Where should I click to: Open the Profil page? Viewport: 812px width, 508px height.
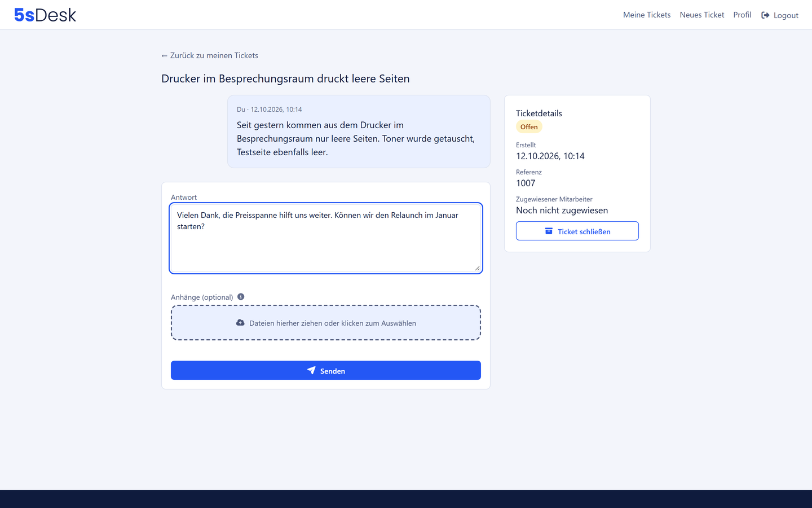[x=742, y=15]
